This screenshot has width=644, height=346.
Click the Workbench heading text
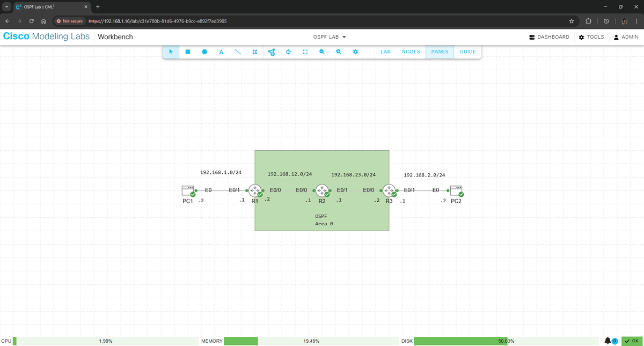(115, 37)
